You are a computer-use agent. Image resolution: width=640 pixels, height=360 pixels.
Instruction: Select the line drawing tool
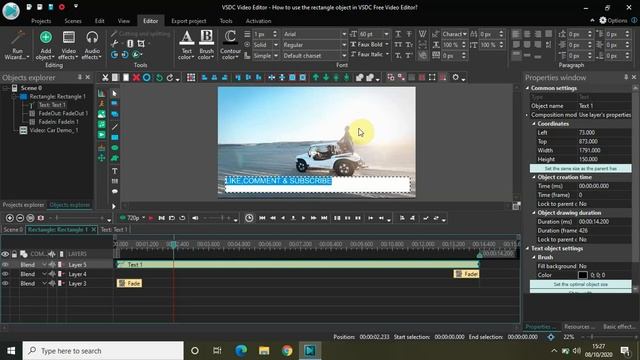[115, 127]
